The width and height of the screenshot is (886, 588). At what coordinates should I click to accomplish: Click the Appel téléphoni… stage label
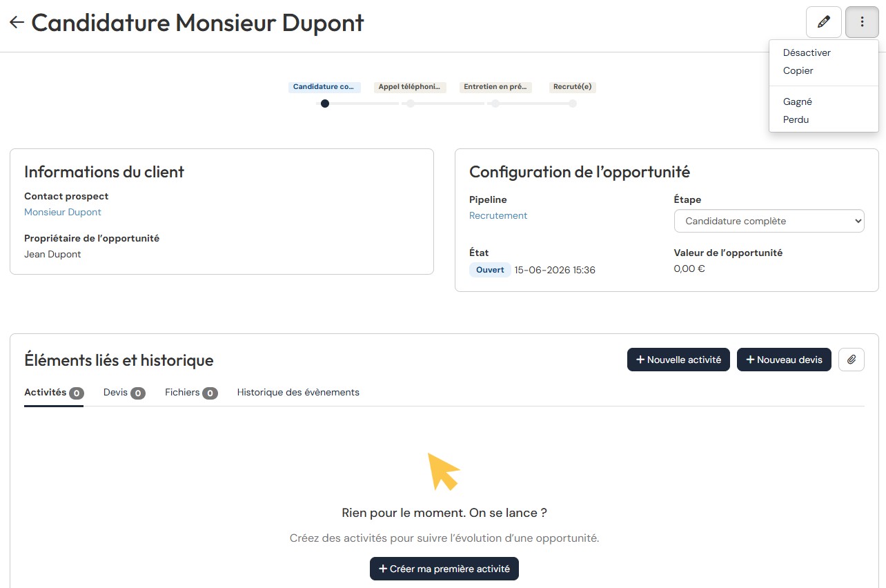click(x=409, y=87)
